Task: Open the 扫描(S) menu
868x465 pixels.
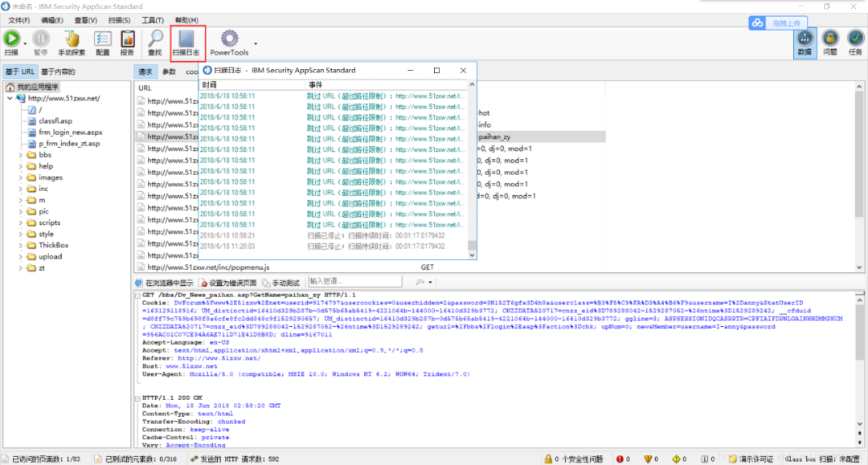Action: [x=119, y=20]
